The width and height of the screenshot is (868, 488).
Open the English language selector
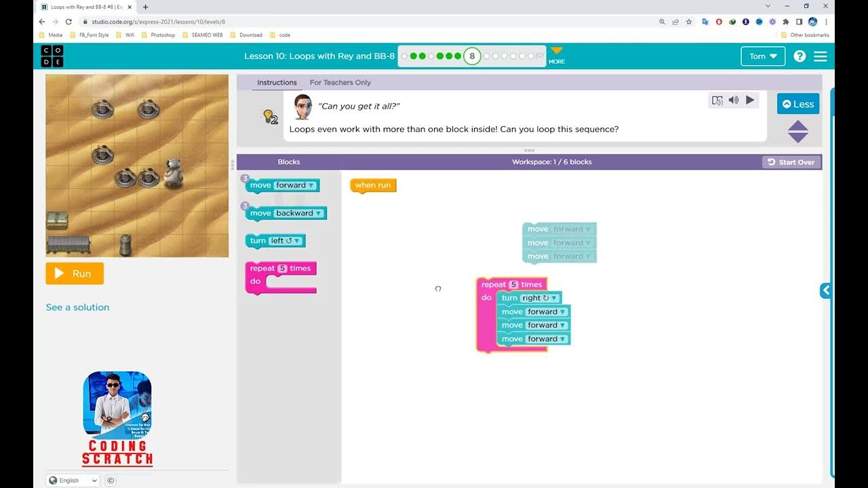(x=73, y=480)
